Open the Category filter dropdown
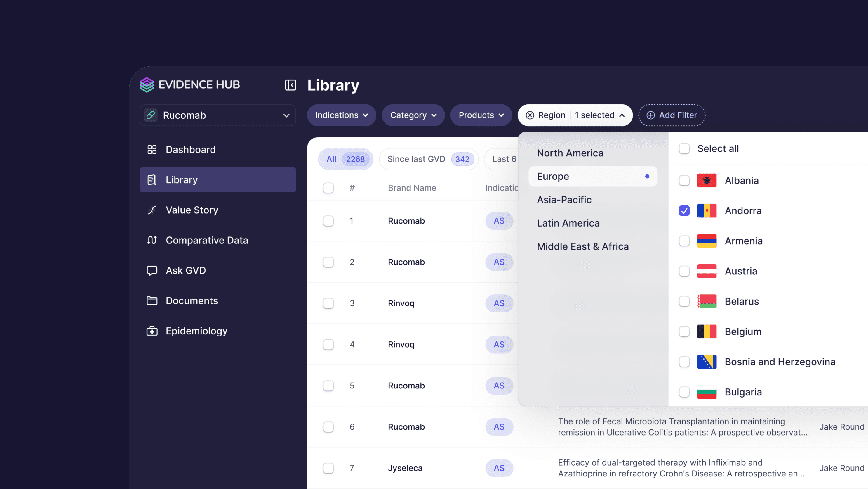Image resolution: width=868 pixels, height=489 pixels. [413, 115]
